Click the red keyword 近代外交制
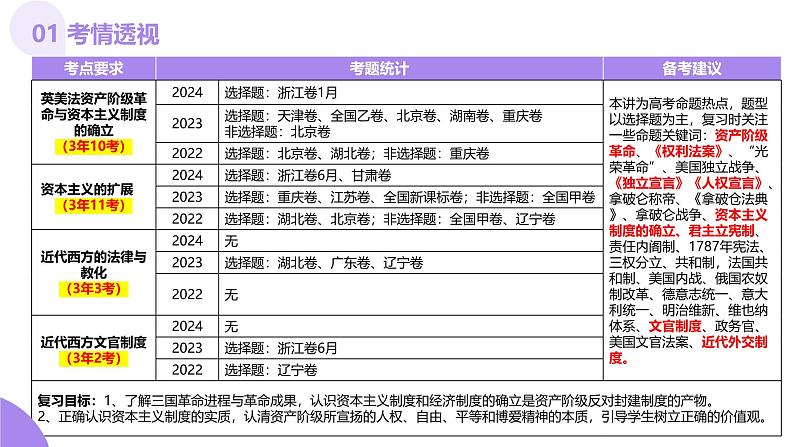The height and width of the screenshot is (447, 794). pyautogui.click(x=735, y=342)
